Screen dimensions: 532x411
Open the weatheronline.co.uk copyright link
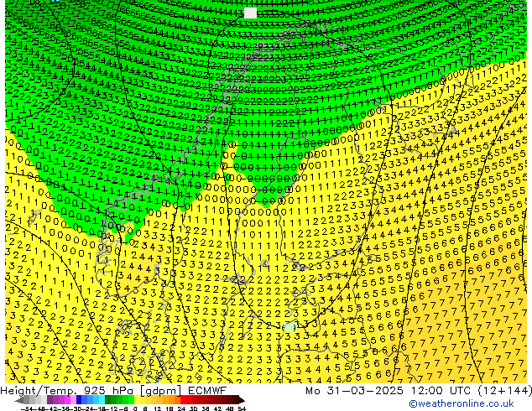coord(462,403)
